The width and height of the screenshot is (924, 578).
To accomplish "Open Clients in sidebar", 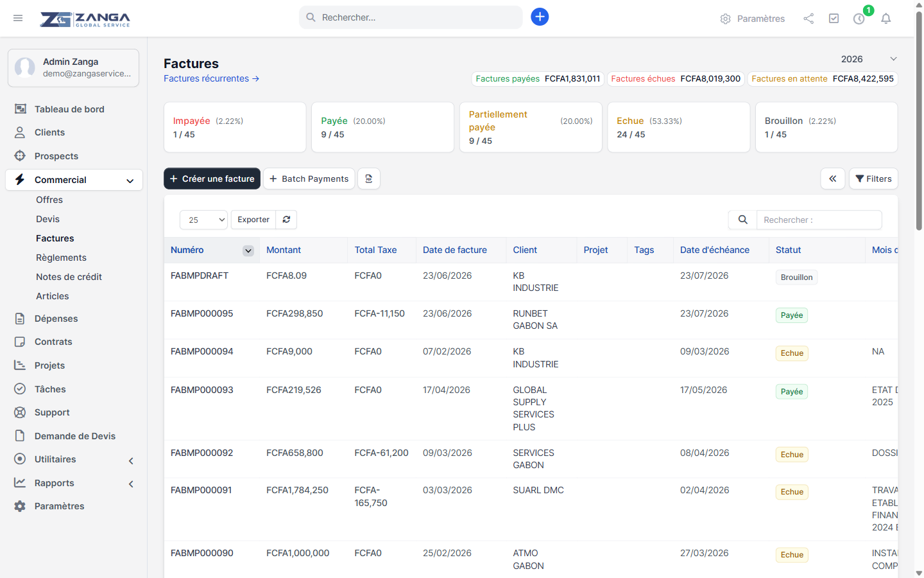I will [49, 132].
